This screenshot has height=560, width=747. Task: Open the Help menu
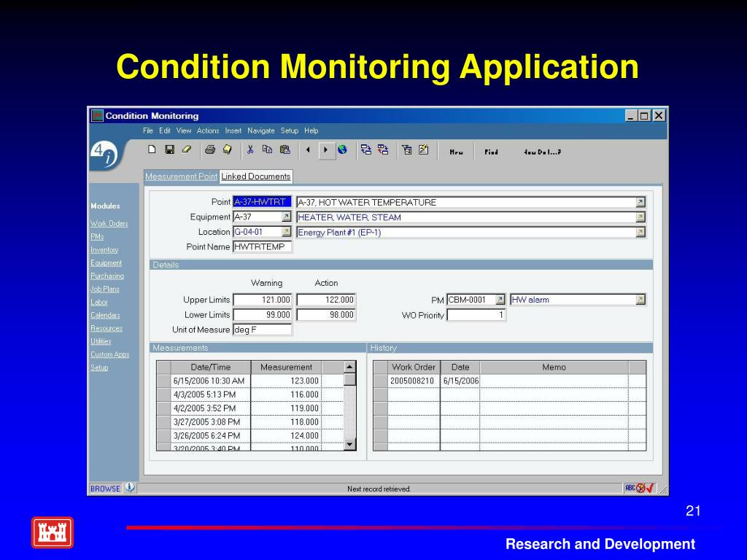(311, 131)
